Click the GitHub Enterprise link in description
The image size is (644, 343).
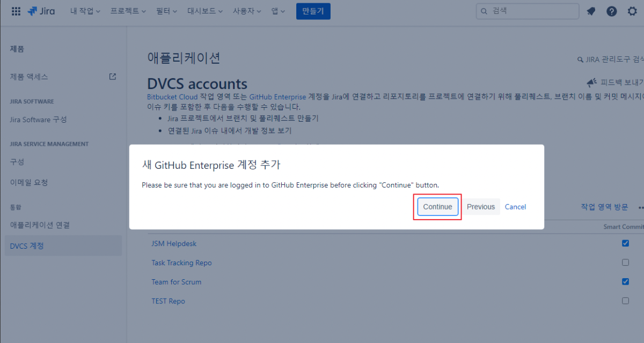tap(277, 97)
